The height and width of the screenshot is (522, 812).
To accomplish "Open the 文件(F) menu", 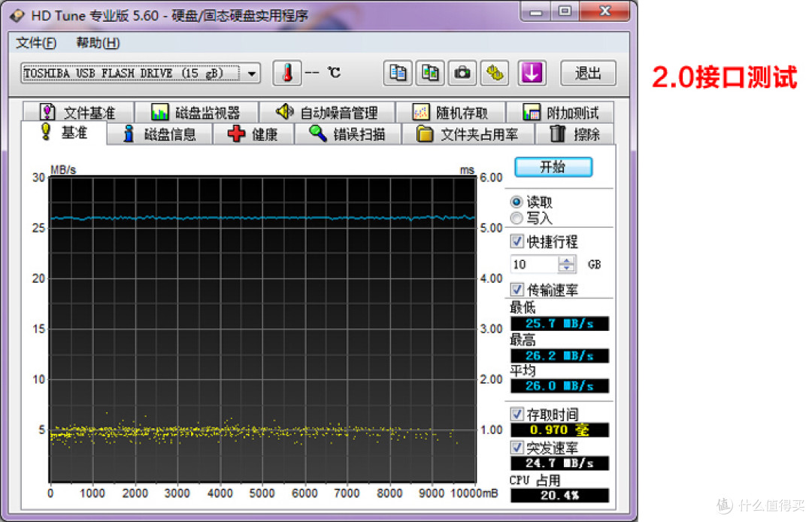I will point(36,42).
